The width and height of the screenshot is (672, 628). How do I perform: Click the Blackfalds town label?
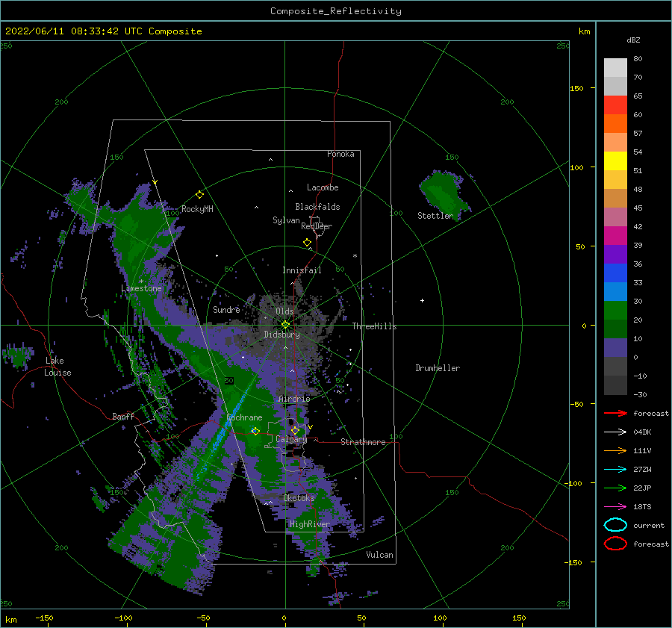click(317, 207)
